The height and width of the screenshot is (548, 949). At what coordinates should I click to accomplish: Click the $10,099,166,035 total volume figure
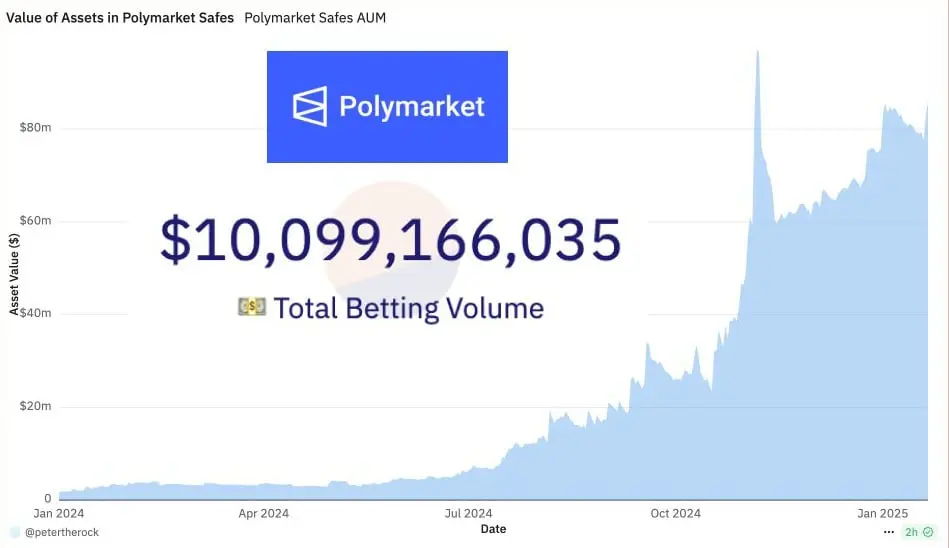click(x=391, y=241)
